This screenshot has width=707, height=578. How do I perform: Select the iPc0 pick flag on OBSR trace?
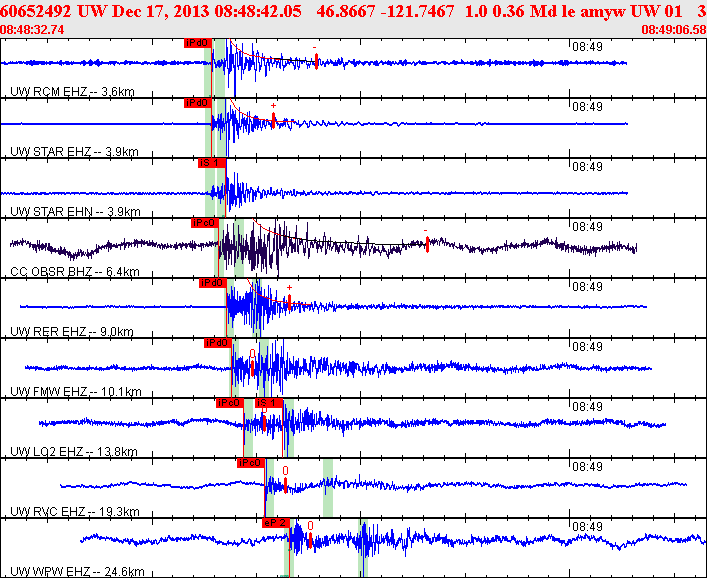pyautogui.click(x=205, y=223)
